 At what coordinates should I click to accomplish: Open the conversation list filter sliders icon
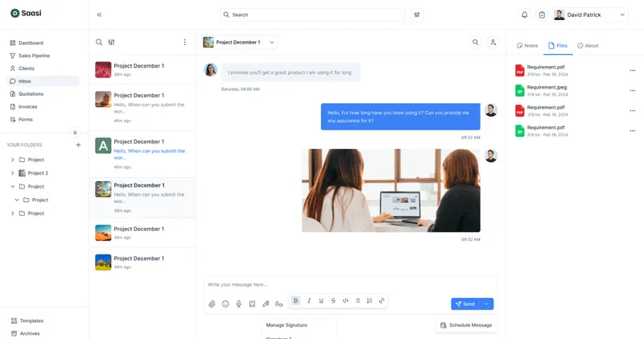(111, 42)
